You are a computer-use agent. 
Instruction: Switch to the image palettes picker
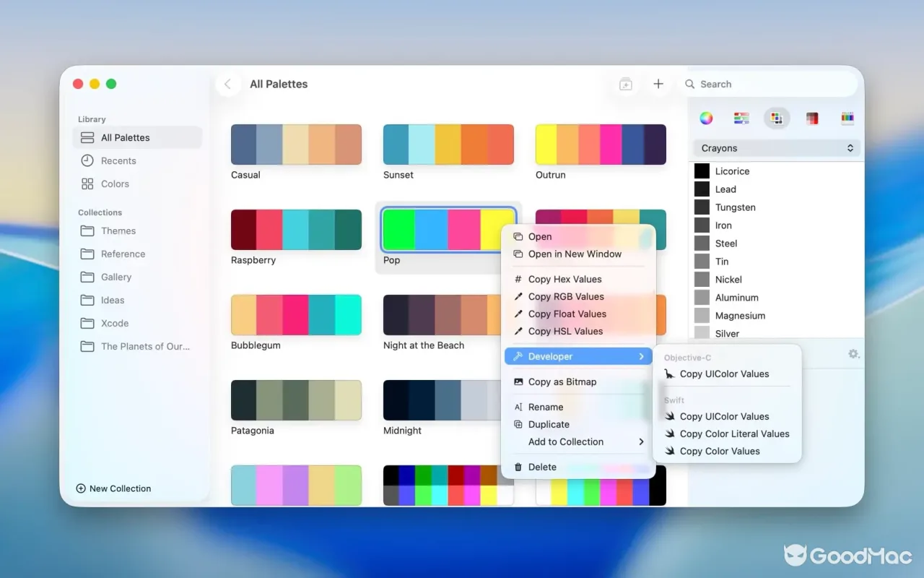click(x=812, y=118)
